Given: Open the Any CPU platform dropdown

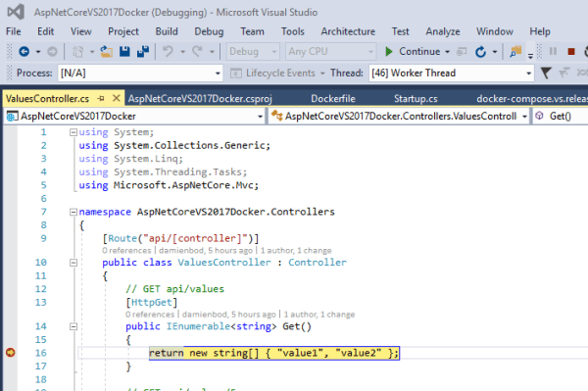Looking at the screenshot, I should click(330, 51).
